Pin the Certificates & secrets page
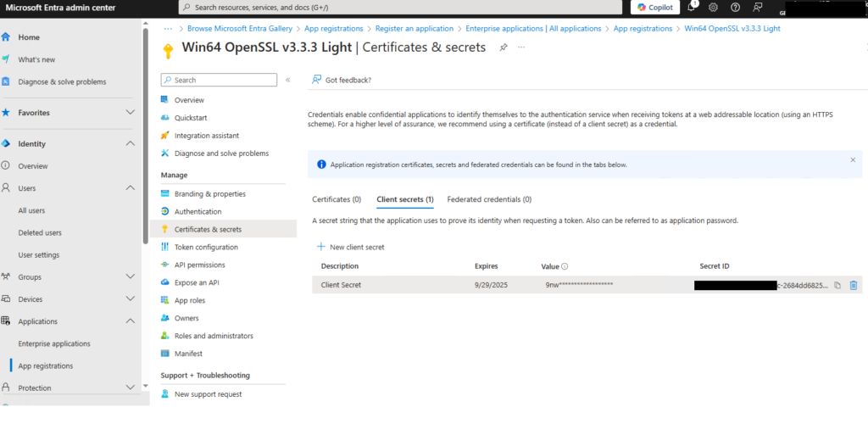 click(x=504, y=47)
